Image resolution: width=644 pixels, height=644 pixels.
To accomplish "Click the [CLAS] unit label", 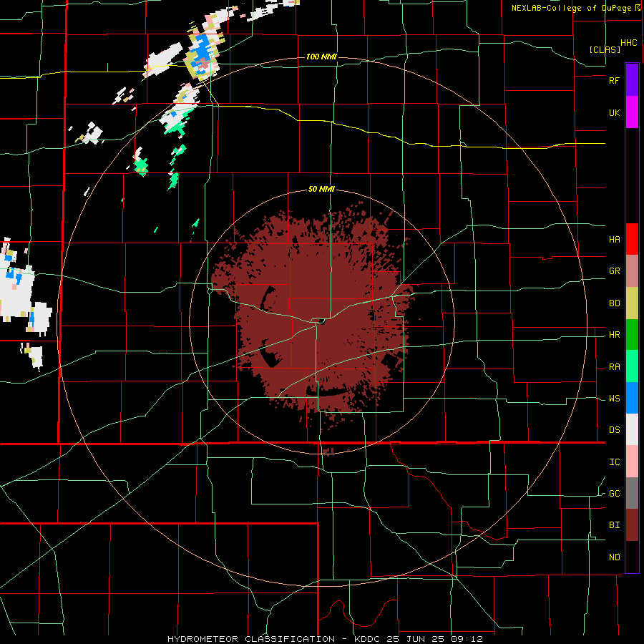I will click(x=605, y=49).
